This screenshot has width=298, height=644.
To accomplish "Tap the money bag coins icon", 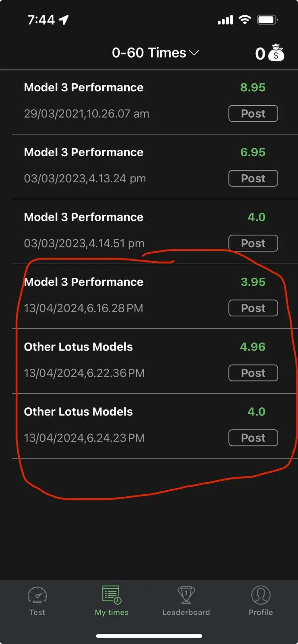I will point(276,53).
